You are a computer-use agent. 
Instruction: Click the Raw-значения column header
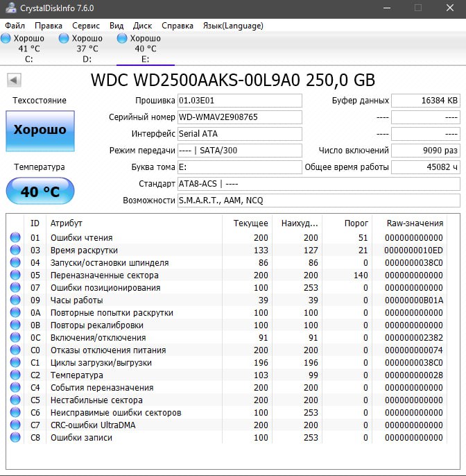410,223
